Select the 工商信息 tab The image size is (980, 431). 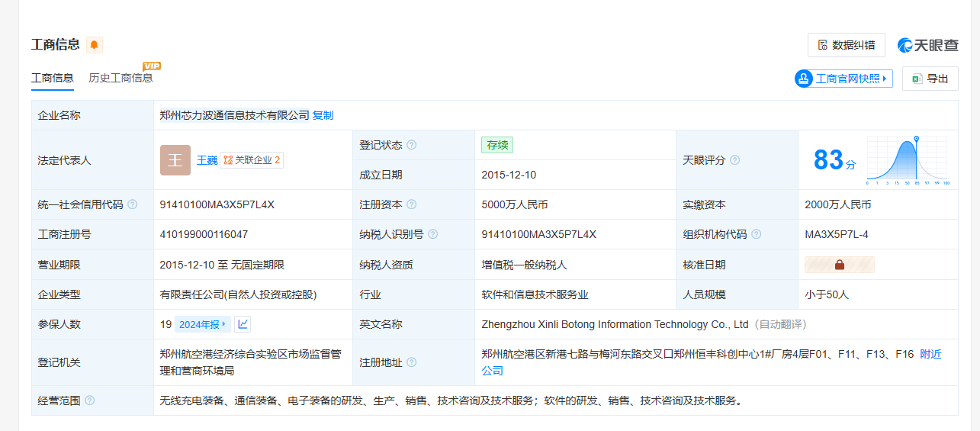click(52, 78)
